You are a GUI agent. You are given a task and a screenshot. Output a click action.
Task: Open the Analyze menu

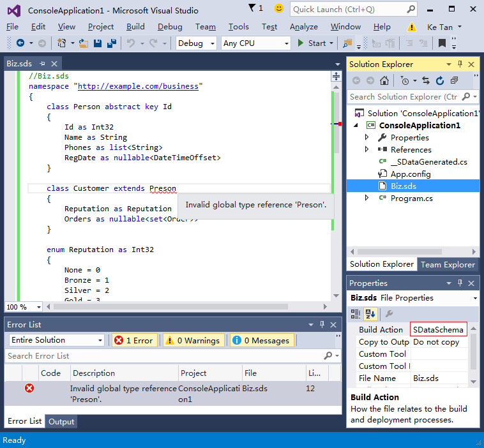304,27
